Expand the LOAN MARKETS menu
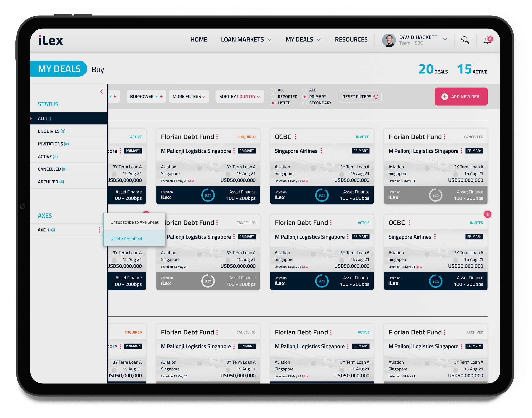Image resolution: width=532 pixels, height=418 pixels. point(246,40)
